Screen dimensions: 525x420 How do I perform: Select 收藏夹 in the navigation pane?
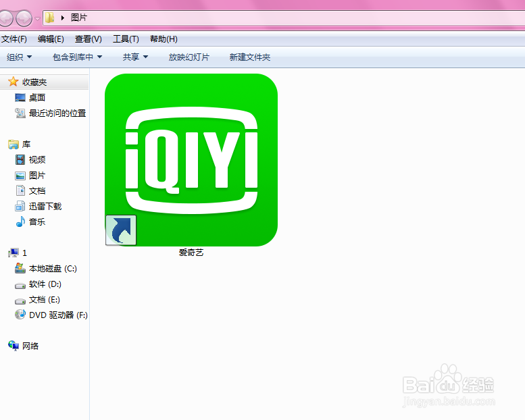pyautogui.click(x=34, y=82)
